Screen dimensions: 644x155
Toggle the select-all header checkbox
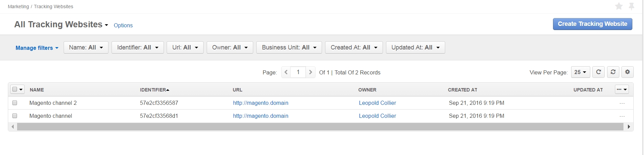[15, 89]
